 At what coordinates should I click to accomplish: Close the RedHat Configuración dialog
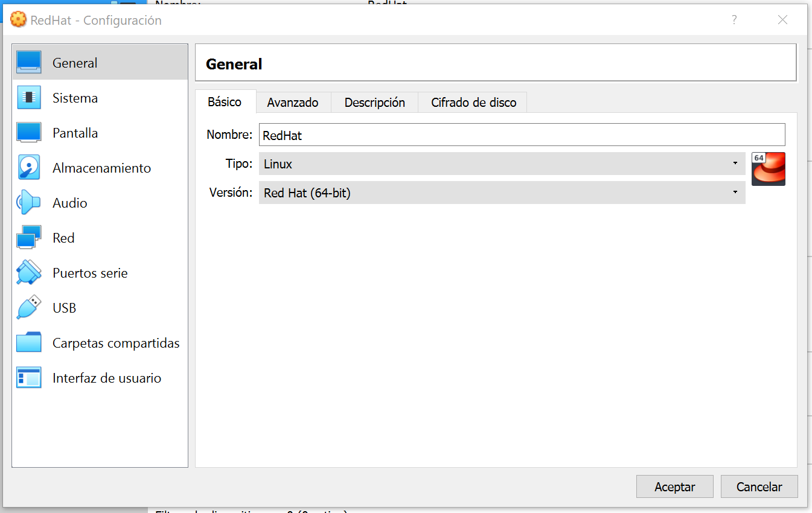pos(782,20)
